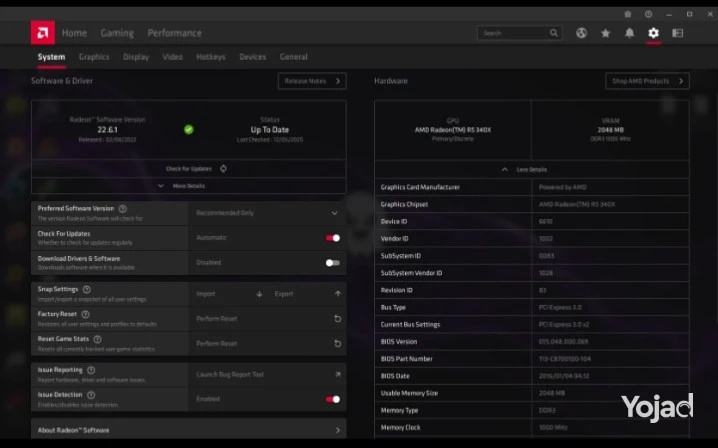This screenshot has width=718, height=448.
Task: Toggle Check For Updates automatic switch
Action: pyautogui.click(x=333, y=238)
